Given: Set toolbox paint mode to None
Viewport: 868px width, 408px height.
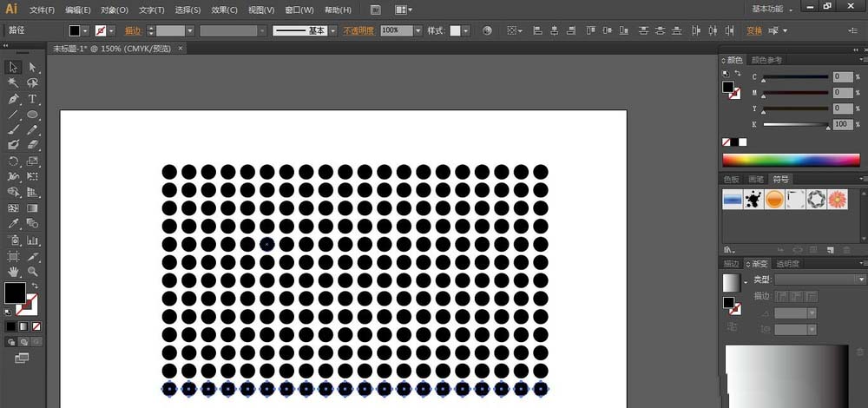Looking at the screenshot, I should (36, 326).
